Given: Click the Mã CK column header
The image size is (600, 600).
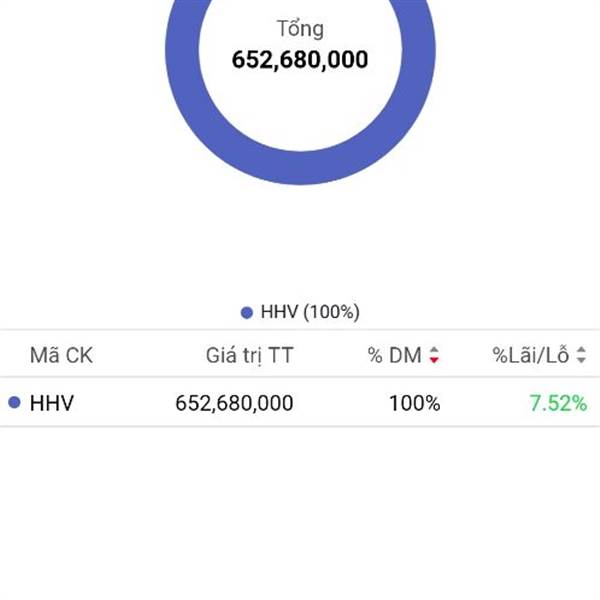Looking at the screenshot, I should point(61,355).
